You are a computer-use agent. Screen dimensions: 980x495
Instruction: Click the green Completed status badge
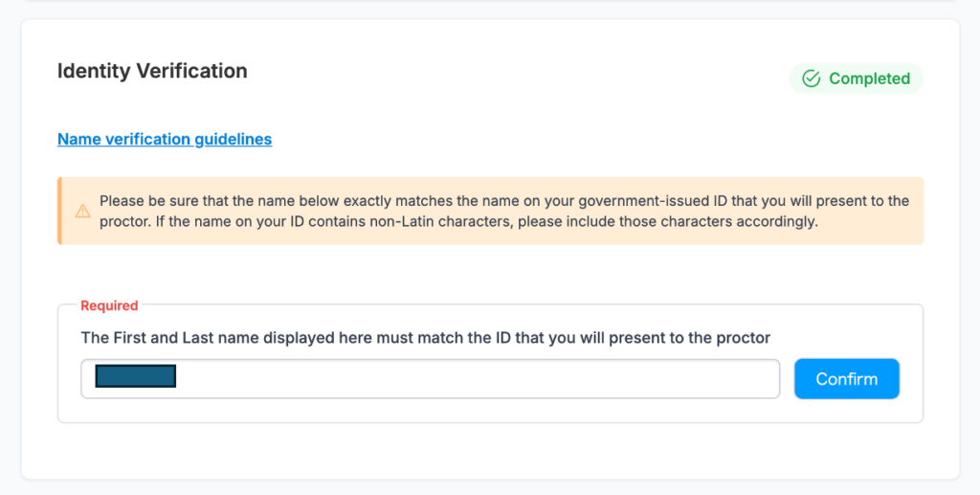click(x=857, y=79)
